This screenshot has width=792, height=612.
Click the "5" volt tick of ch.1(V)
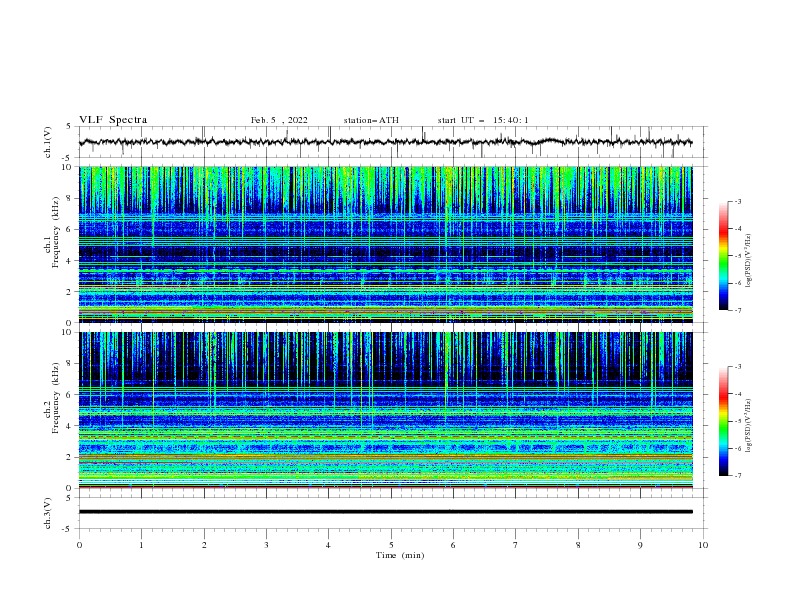(69, 127)
